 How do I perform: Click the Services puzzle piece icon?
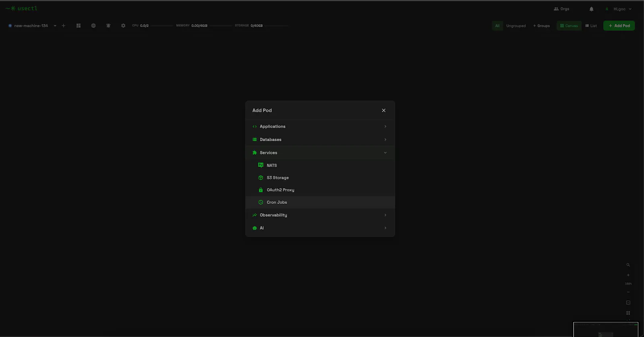coord(255,153)
